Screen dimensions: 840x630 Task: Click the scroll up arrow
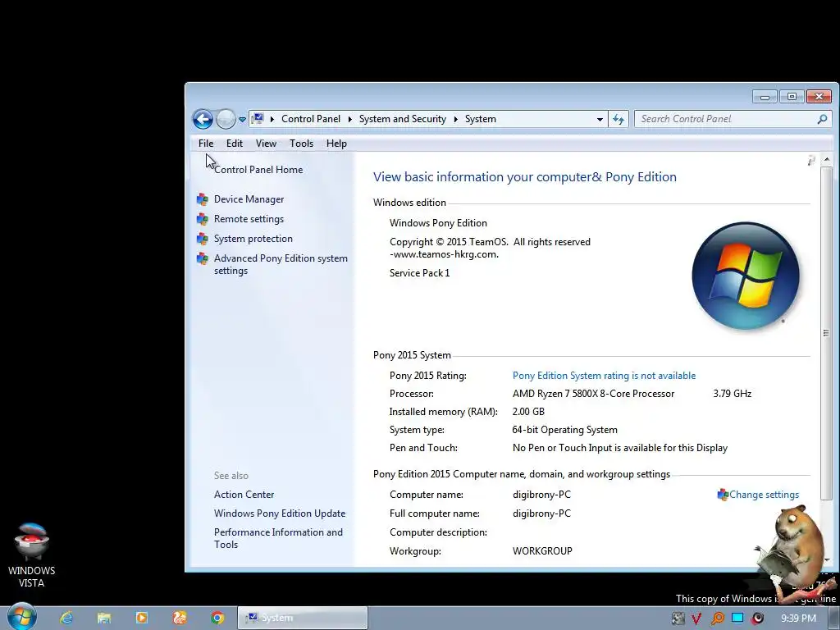(x=827, y=160)
